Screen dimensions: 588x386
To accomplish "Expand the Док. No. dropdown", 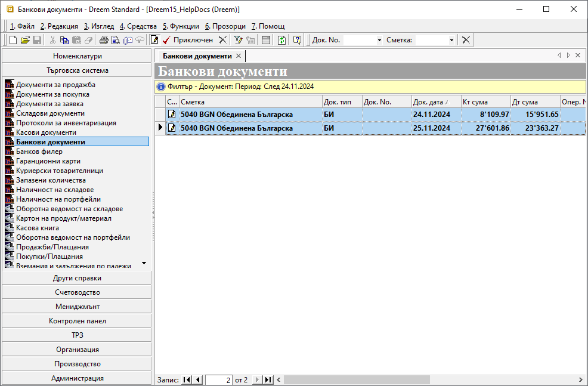I will [x=379, y=40].
